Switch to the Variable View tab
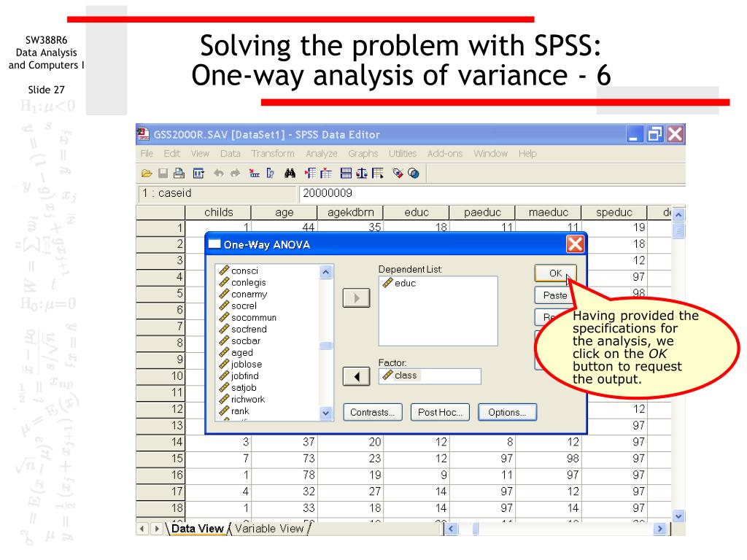 tap(269, 529)
